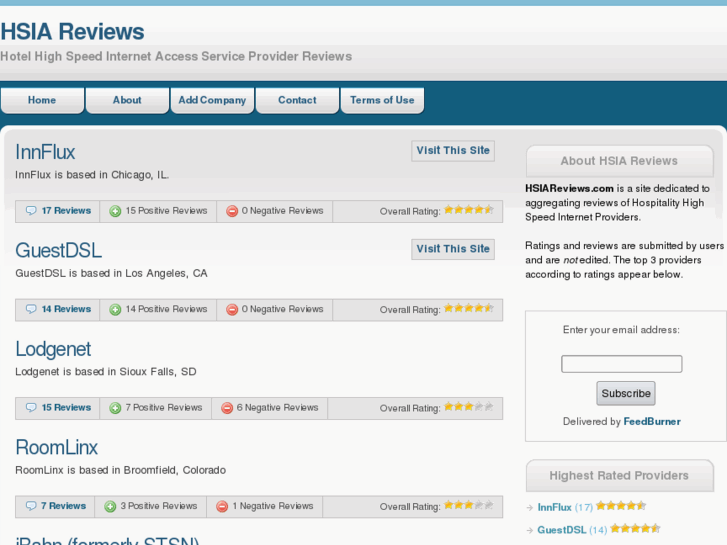The width and height of the screenshot is (727, 545).
Task: Click red minus icon by 1 Negative Reviews
Action: (222, 506)
